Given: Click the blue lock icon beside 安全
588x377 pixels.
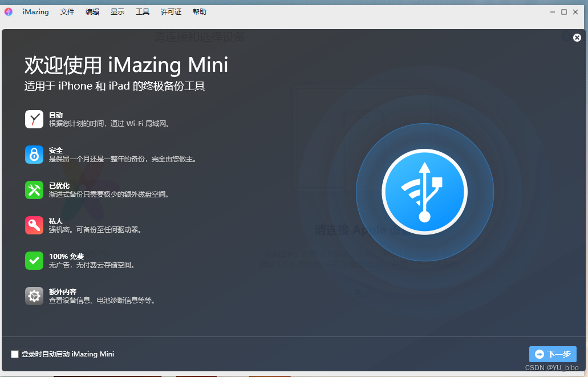Looking at the screenshot, I should (34, 155).
